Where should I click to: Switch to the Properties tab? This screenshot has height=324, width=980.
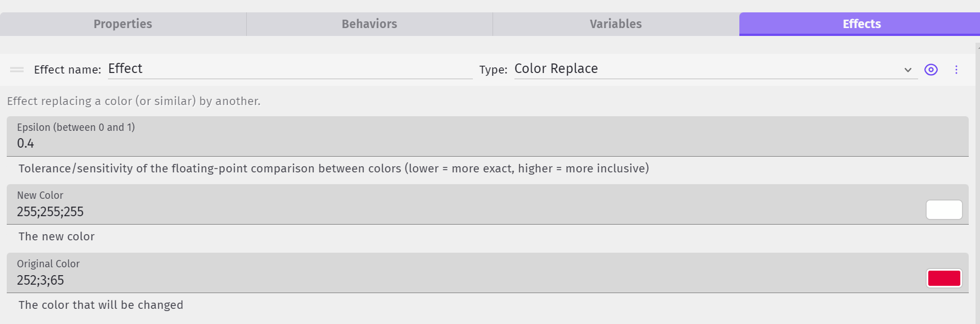123,24
